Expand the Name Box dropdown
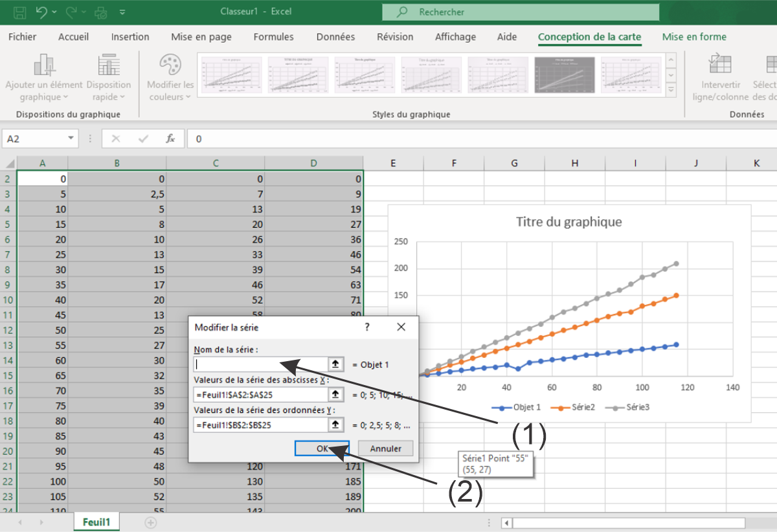 (x=71, y=139)
